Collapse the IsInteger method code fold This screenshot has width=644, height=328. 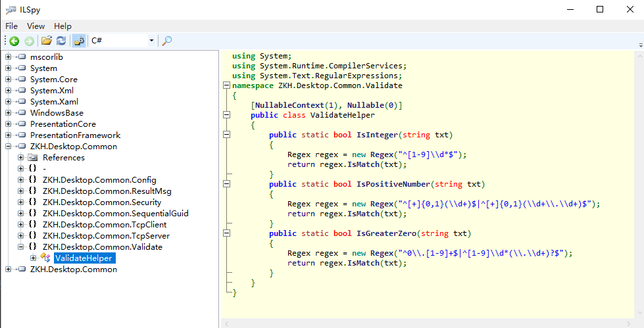(226, 135)
